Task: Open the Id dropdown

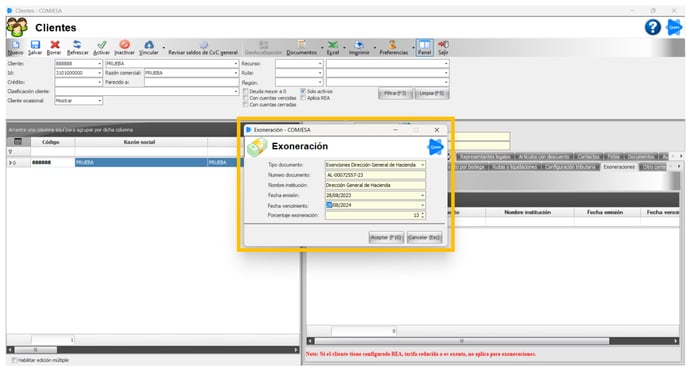Action: click(100, 73)
